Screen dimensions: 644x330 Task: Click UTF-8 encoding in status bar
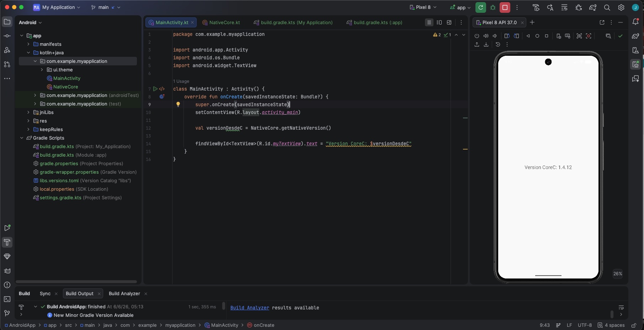coord(585,325)
